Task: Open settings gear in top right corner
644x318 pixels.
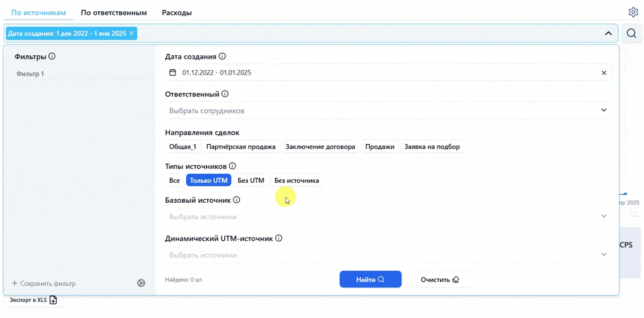Action: click(x=633, y=12)
